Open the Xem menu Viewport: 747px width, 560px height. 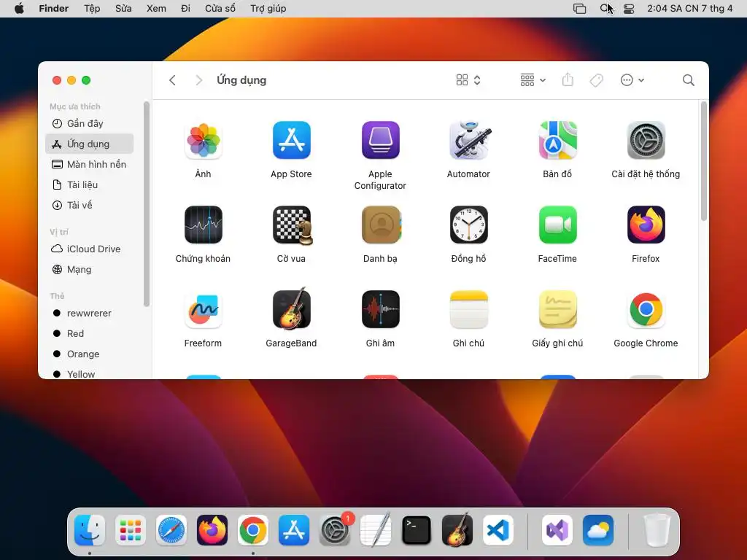pos(156,8)
